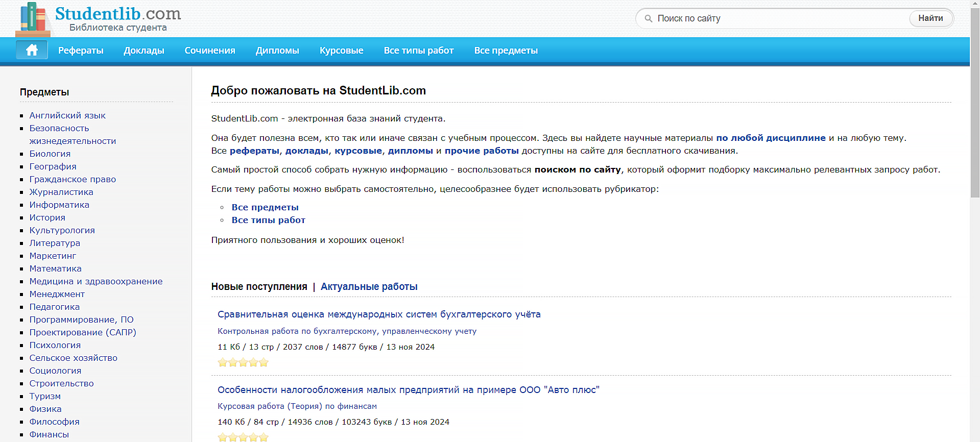Open Финансы subject link

click(x=49, y=434)
